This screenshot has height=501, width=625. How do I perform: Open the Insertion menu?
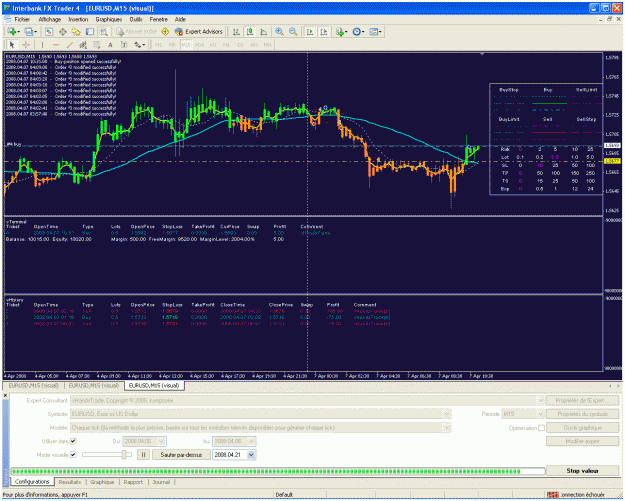point(78,19)
